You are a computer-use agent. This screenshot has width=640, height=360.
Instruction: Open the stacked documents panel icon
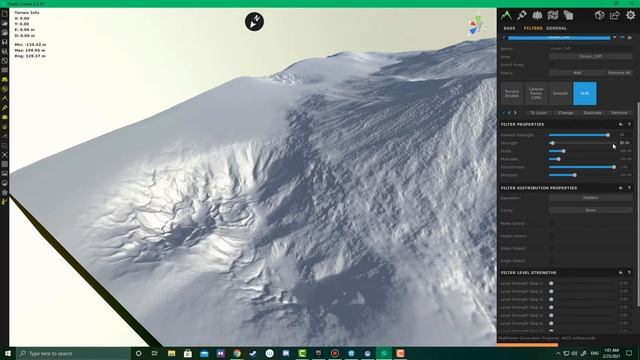[x=568, y=16]
